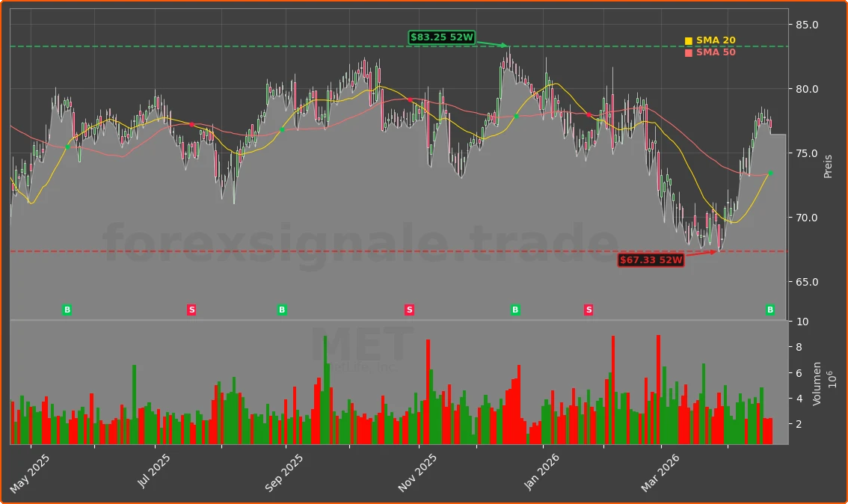Click the 75.0 price axis tick

[806, 153]
